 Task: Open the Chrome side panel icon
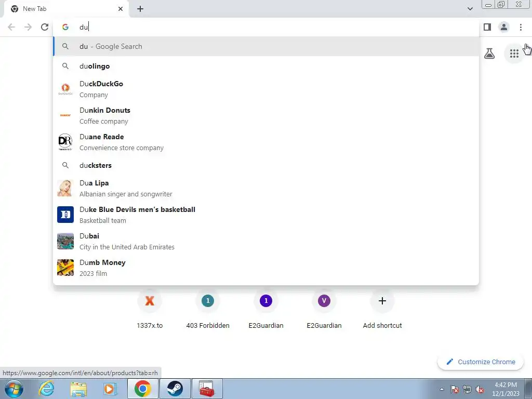487,27
